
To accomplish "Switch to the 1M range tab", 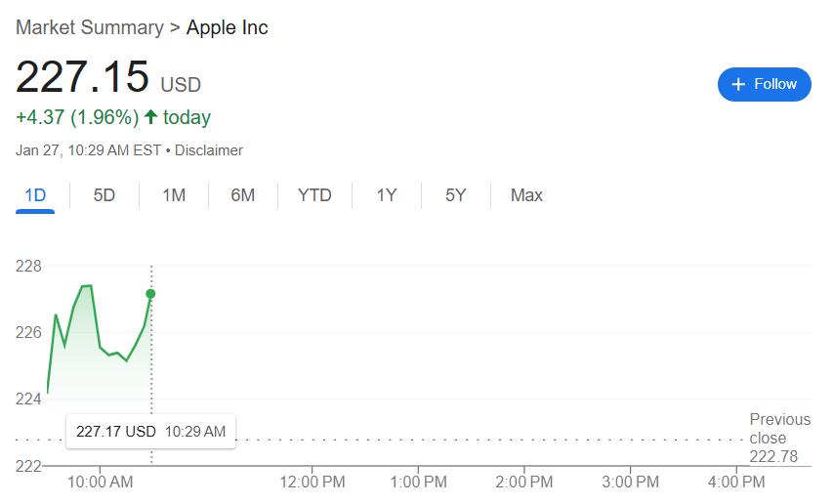I will click(x=174, y=195).
